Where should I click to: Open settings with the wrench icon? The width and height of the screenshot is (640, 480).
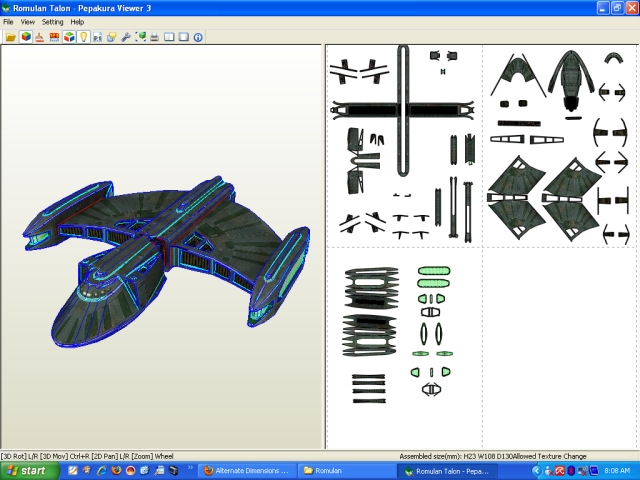click(x=126, y=37)
